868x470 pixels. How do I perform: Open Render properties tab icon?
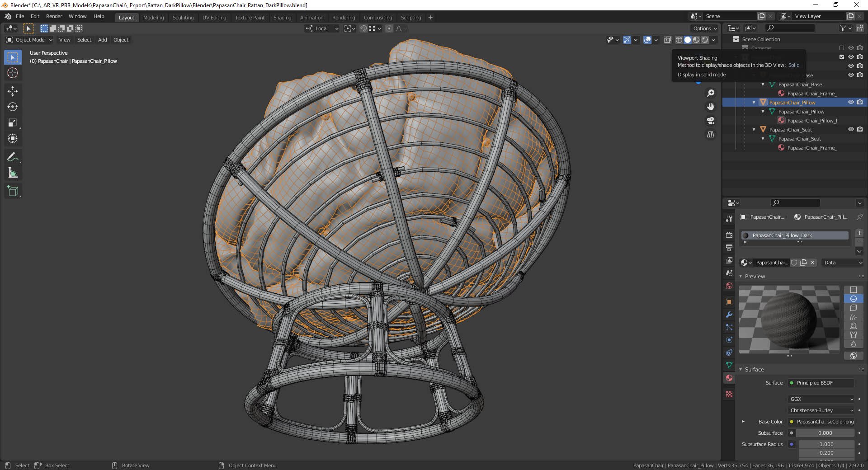pos(729,235)
